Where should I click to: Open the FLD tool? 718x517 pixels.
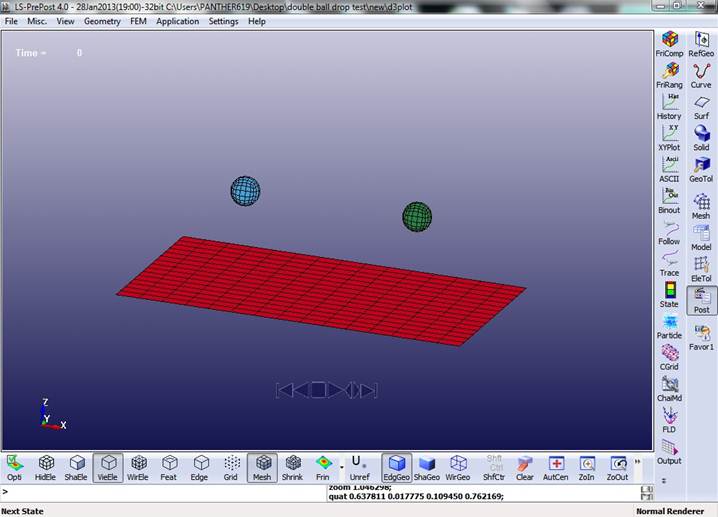pyautogui.click(x=669, y=420)
